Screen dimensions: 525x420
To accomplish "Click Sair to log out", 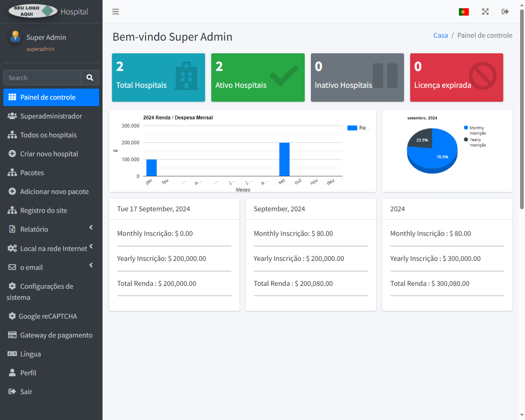I will pos(26,392).
